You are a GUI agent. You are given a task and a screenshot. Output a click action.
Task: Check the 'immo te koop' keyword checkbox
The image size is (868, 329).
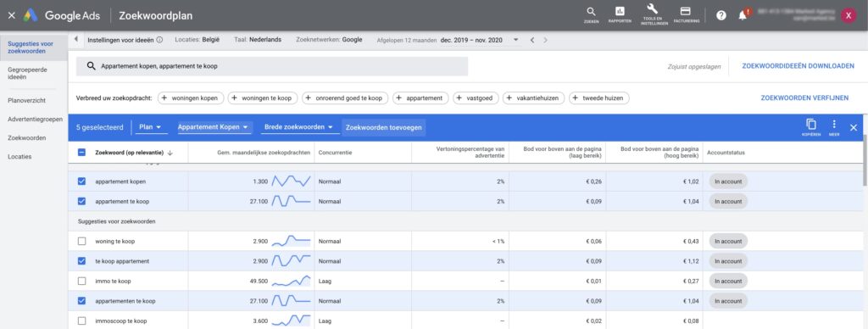click(x=82, y=281)
